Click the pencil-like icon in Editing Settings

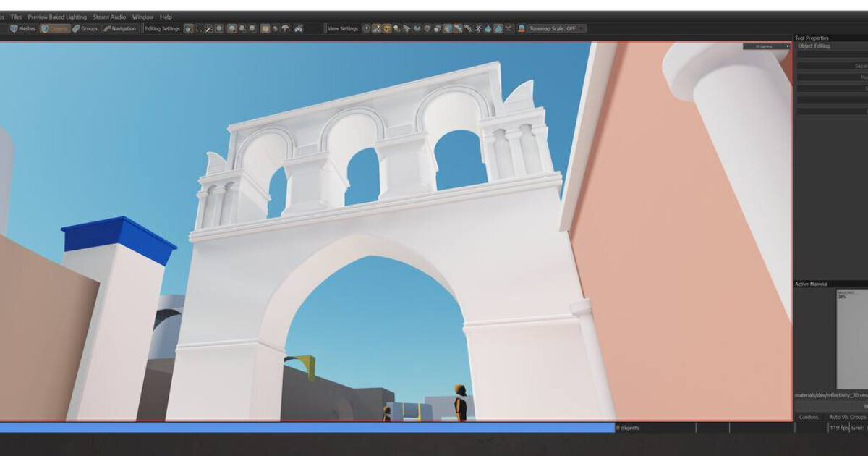(x=208, y=29)
